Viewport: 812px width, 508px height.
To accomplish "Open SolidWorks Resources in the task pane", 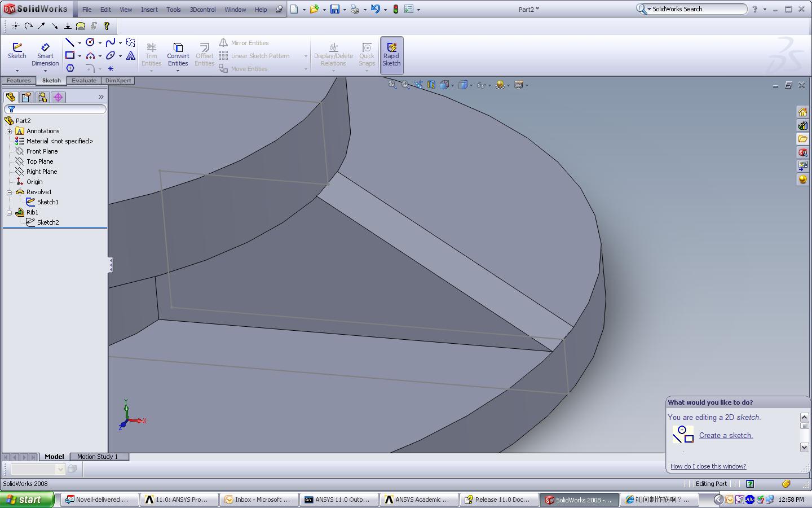I will pyautogui.click(x=802, y=112).
